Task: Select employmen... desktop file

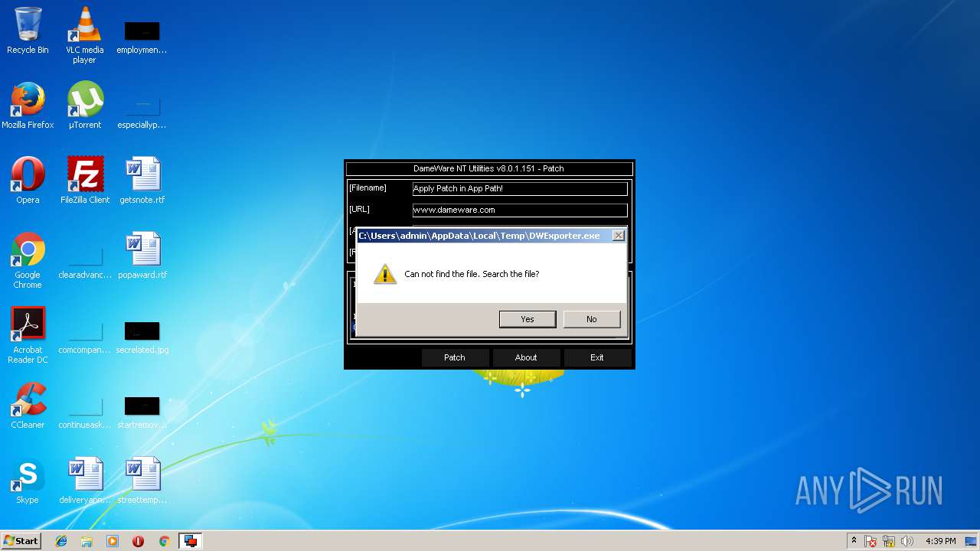Action: [x=142, y=37]
